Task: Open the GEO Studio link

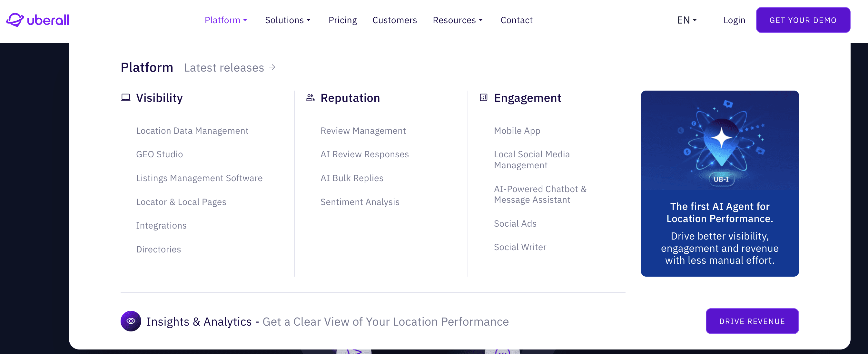Action: 159,154
